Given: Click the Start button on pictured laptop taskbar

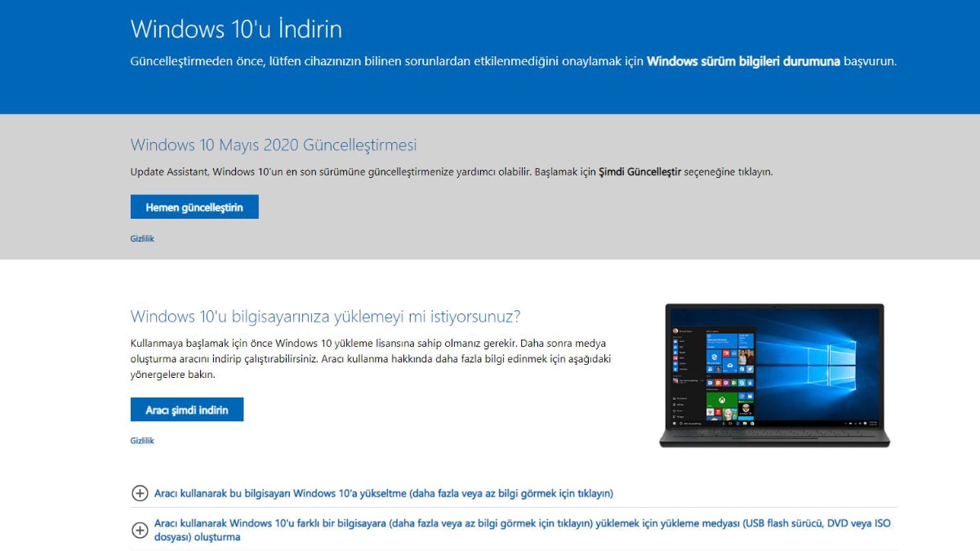Looking at the screenshot, I should coord(675,424).
